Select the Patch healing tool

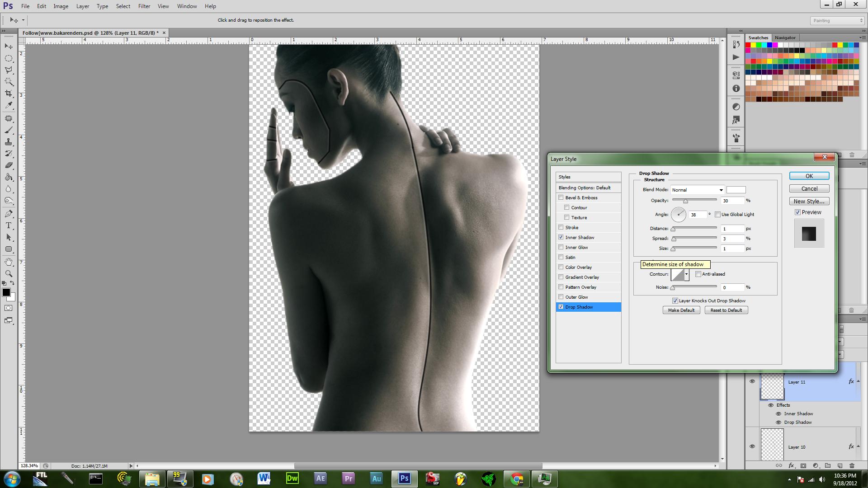9,118
